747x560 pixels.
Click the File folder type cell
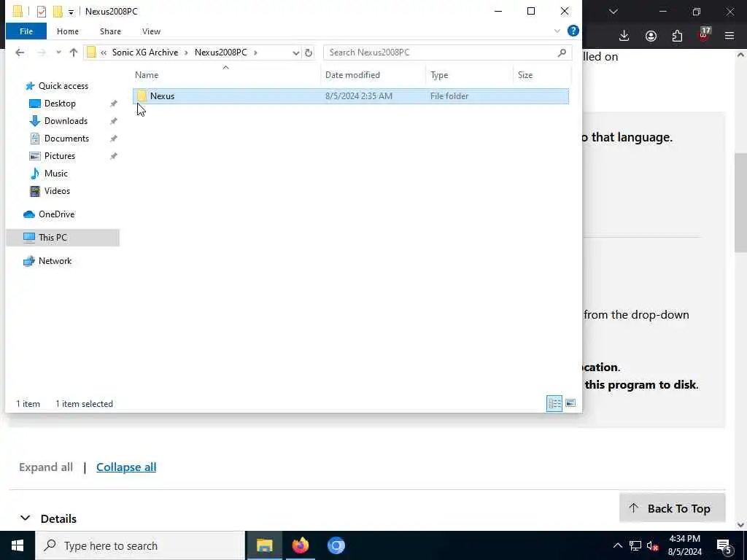(449, 96)
